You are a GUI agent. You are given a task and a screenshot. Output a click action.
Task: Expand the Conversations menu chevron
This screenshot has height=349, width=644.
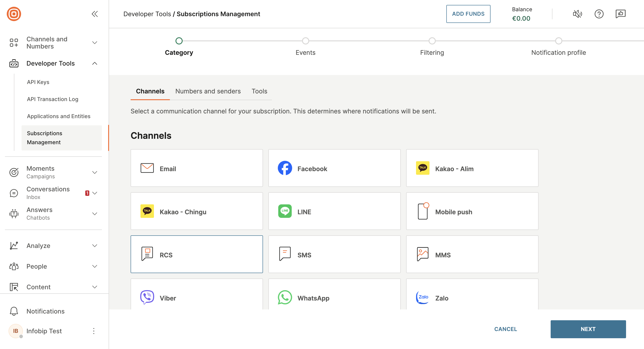[94, 193]
